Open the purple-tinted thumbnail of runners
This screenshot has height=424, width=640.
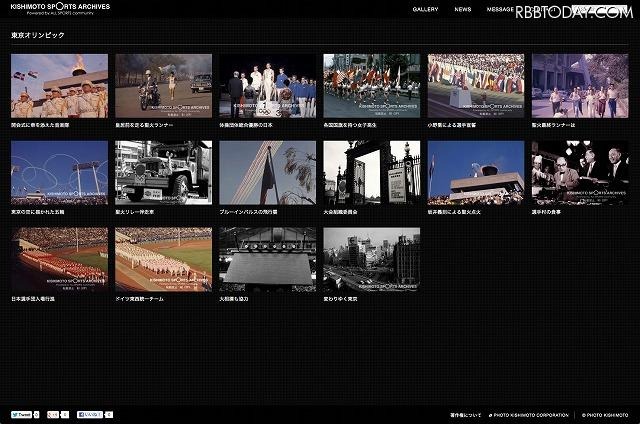pos(580,86)
